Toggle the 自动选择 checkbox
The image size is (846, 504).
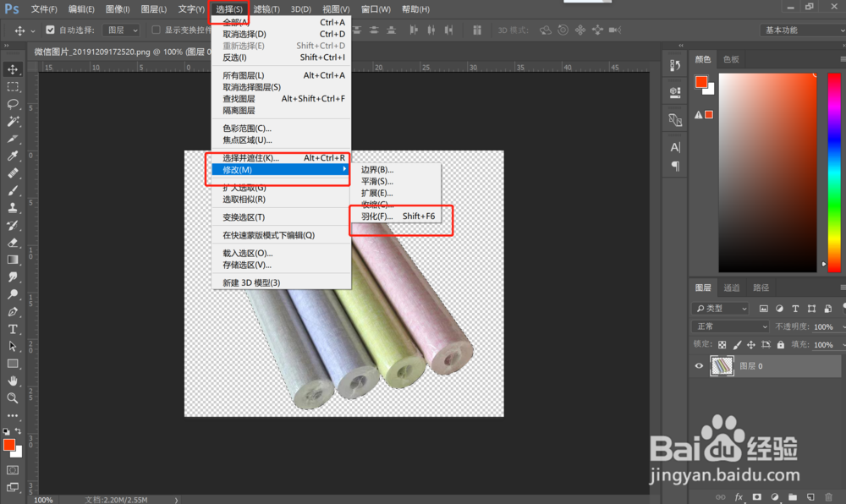(x=50, y=30)
